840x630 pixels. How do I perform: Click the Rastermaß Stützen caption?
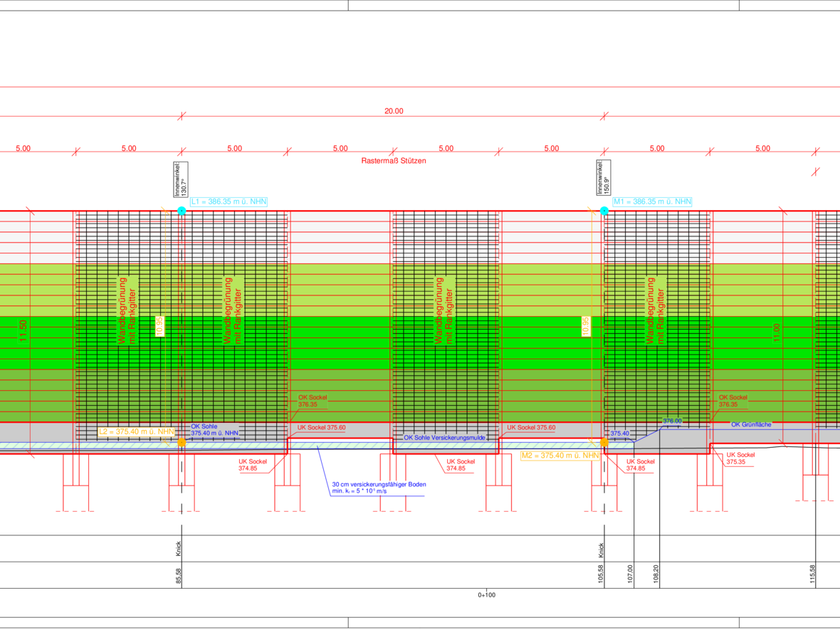pos(394,161)
